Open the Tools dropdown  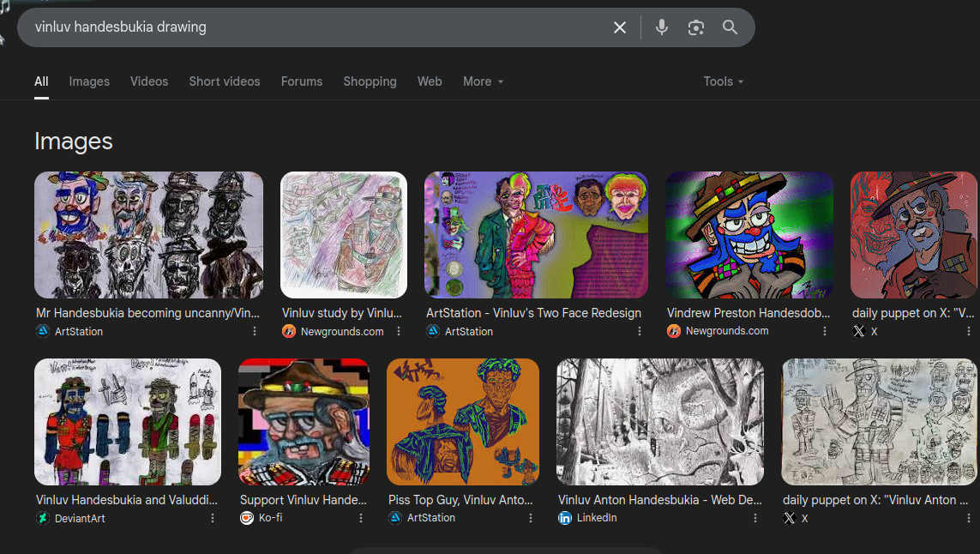(723, 81)
